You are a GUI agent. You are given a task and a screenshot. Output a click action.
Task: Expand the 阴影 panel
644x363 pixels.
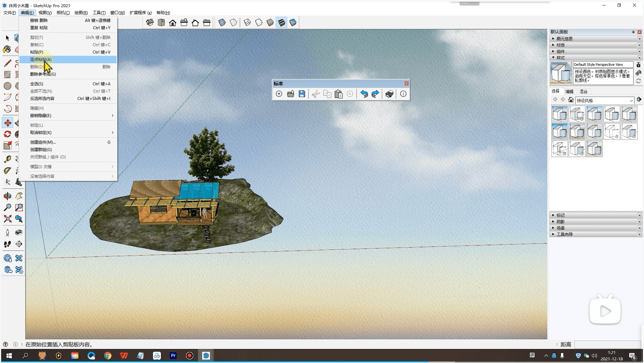tap(560, 221)
